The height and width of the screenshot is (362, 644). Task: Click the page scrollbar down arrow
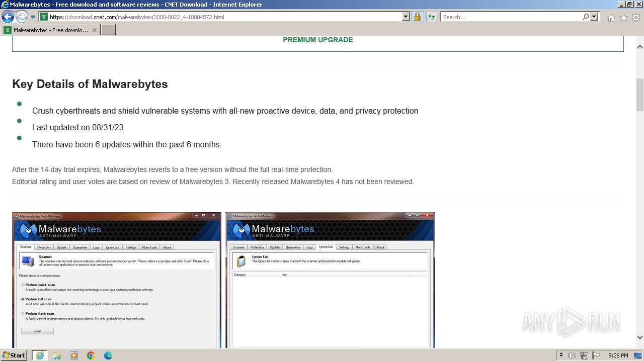pyautogui.click(x=640, y=337)
